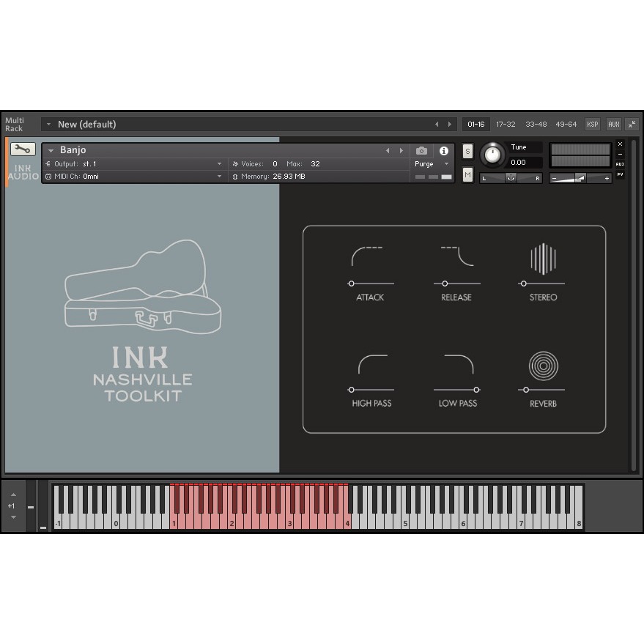
Task: Open the MIDI Ch Omni dropdown
Action: (219, 177)
